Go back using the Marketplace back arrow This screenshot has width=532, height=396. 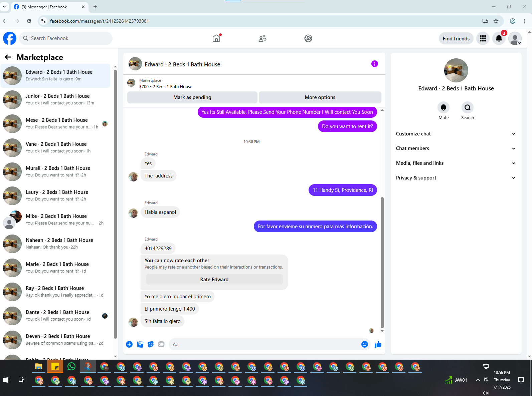[x=8, y=57]
